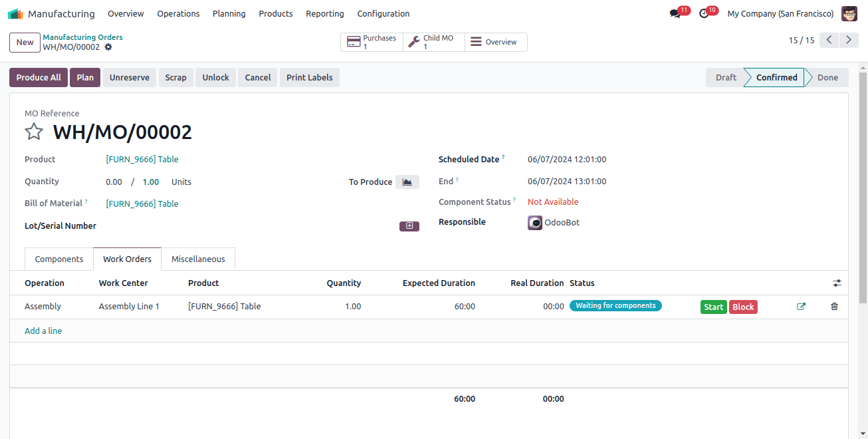Open the Configuration menu
Viewport: 868px width, 439px height.
383,13
